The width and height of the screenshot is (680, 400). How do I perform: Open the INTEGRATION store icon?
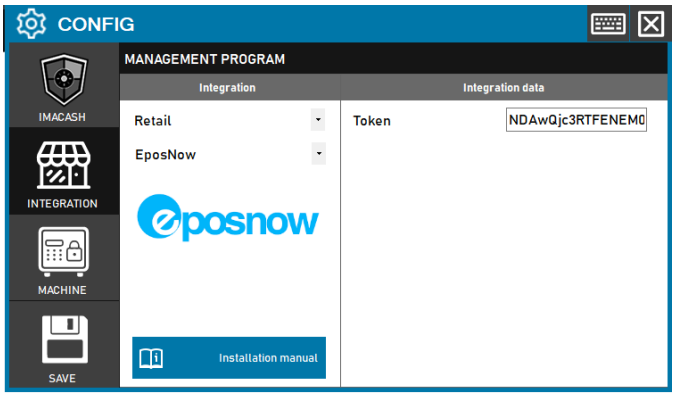(x=62, y=163)
